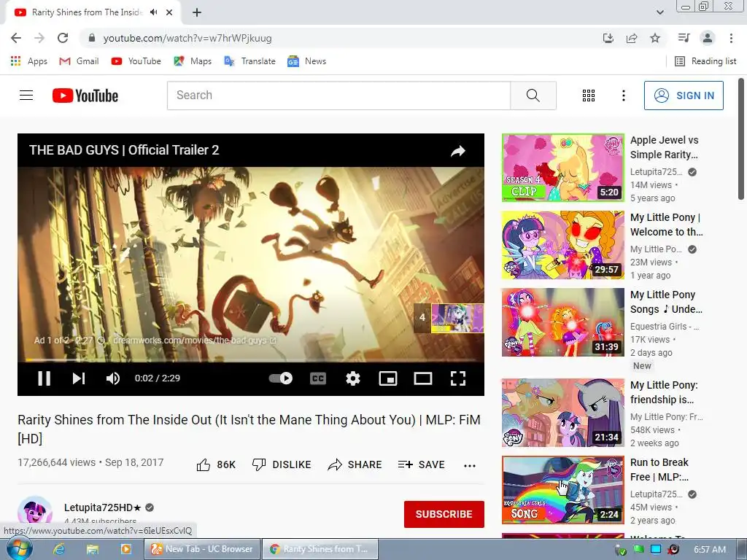This screenshot has width=747, height=560.
Task: Open player settings gear
Action: tap(353, 378)
